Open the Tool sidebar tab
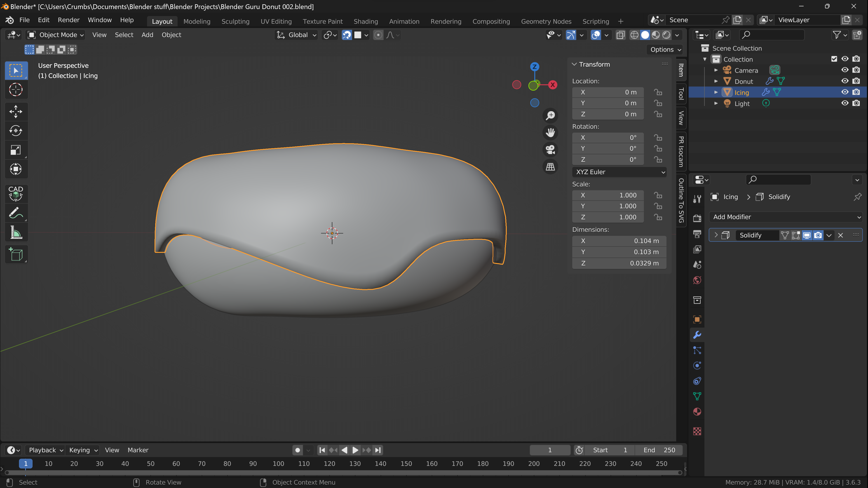The height and width of the screenshot is (488, 868). (681, 94)
